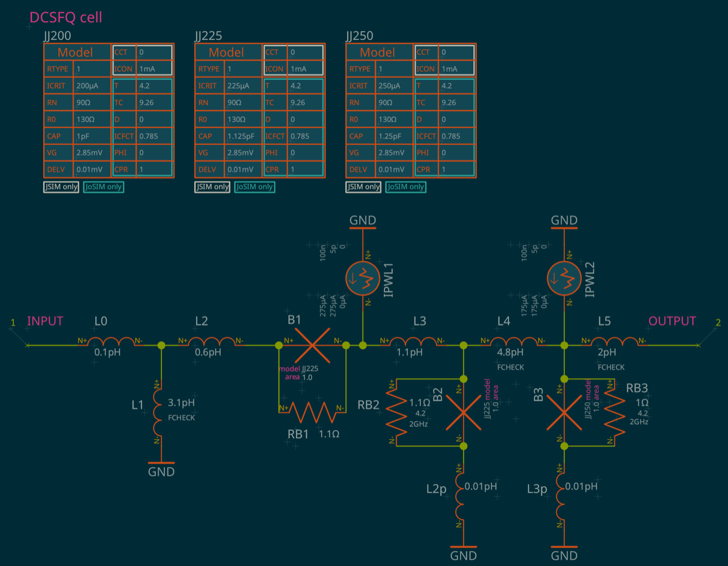Select the 1pF CAP value cell

(x=93, y=136)
